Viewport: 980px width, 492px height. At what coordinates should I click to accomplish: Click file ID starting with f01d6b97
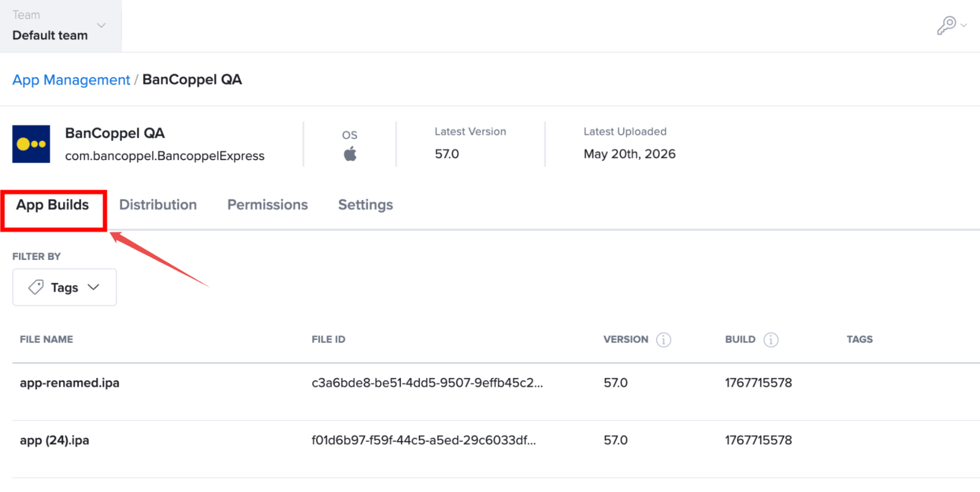point(424,440)
